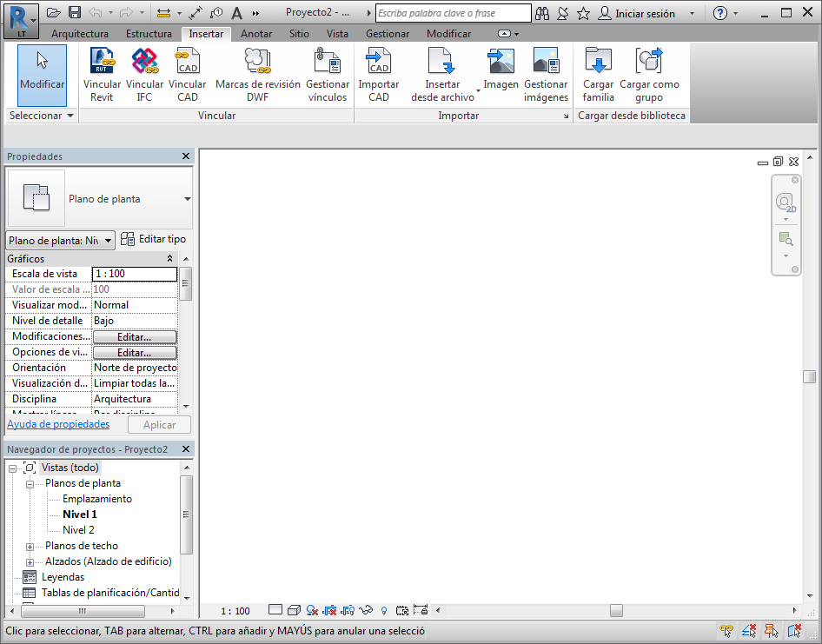Viewport: 822px width, 644px height.
Task: Open the Plano de planta type selector dropdown
Action: pyautogui.click(x=187, y=199)
